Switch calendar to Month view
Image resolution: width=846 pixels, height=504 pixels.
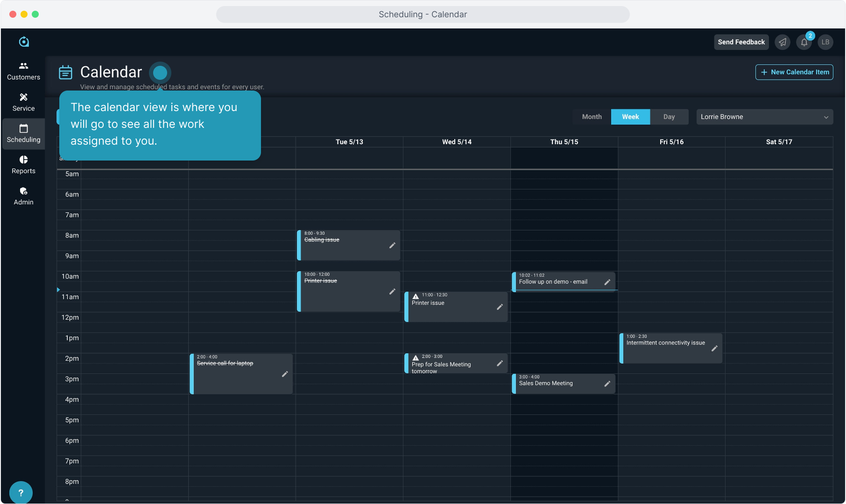point(592,117)
